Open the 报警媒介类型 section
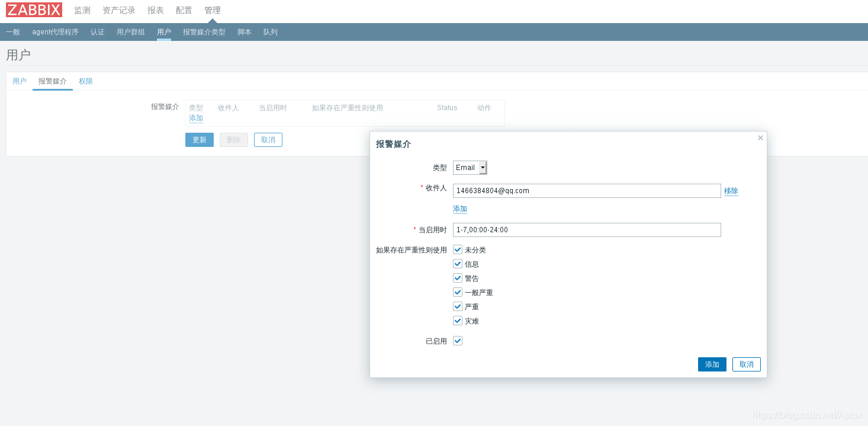 204,31
